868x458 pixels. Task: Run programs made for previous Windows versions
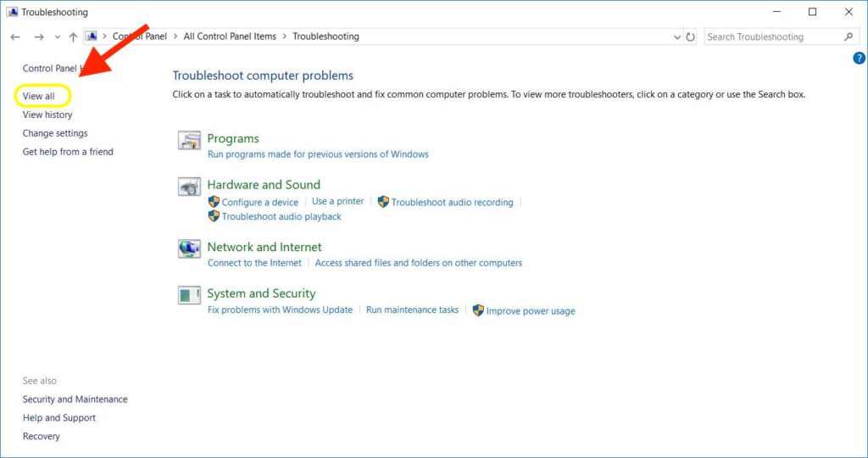click(319, 154)
